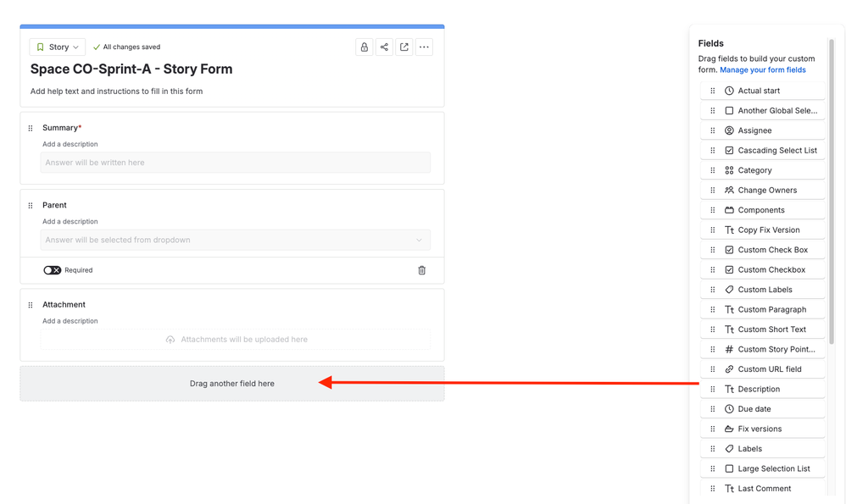Open Manage your form fields link
This screenshot has height=504, width=846.
point(762,70)
